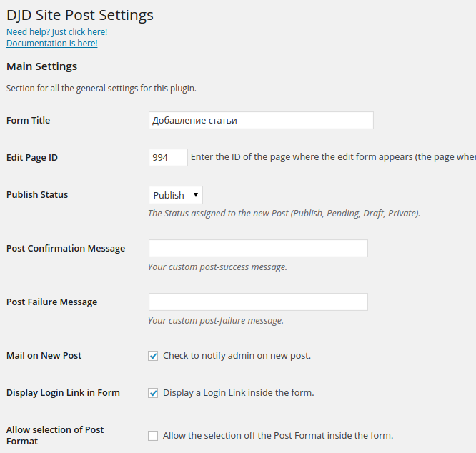The image size is (476, 453).
Task: Click the 'Check to notify admin on new post.' label
Action: 237,356
